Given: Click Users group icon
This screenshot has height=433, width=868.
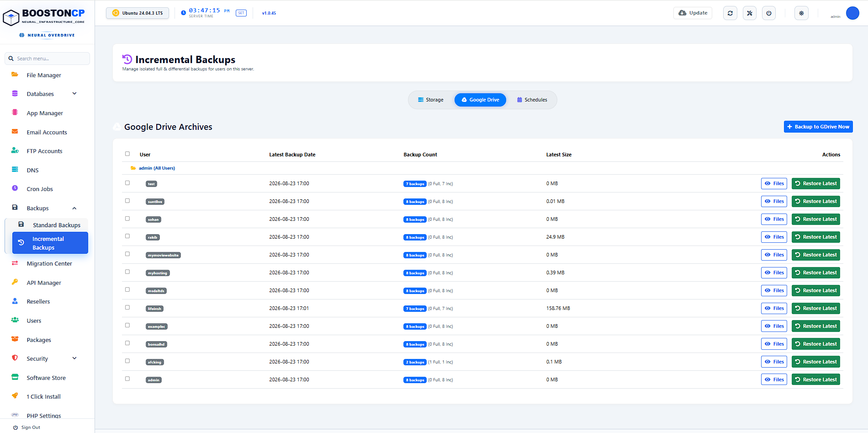Looking at the screenshot, I should 15,320.
